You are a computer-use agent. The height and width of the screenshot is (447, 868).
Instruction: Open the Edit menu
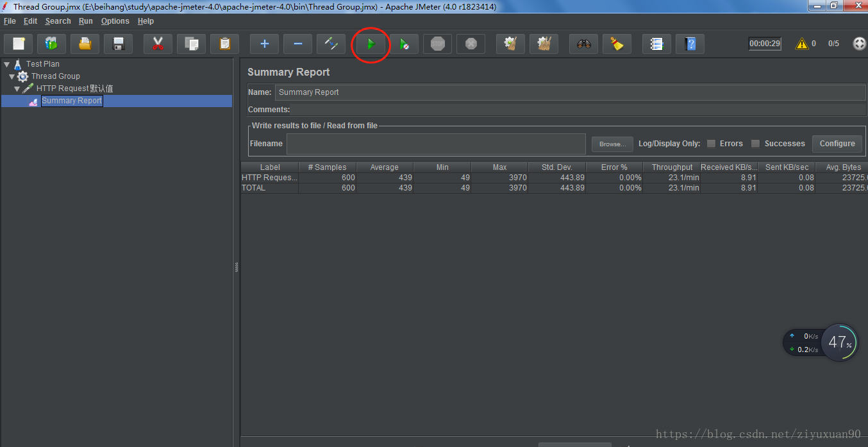30,21
